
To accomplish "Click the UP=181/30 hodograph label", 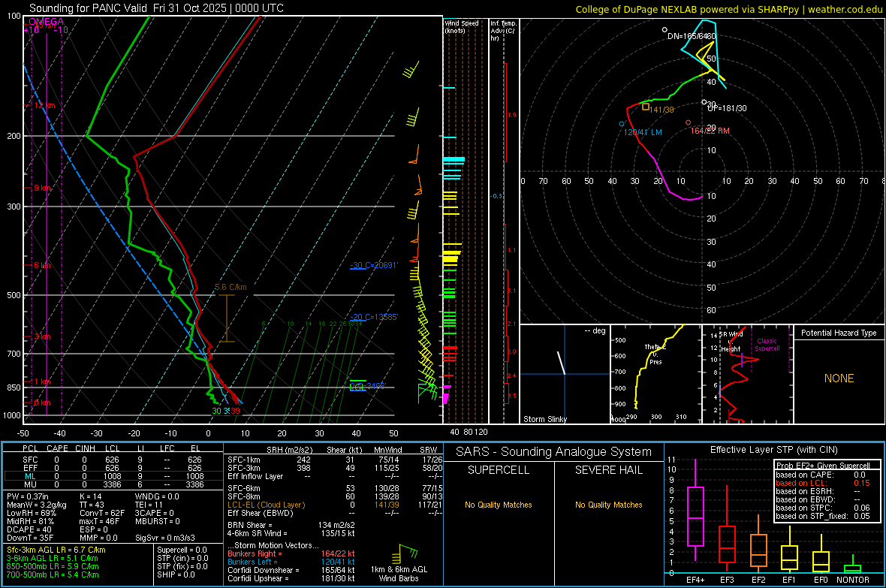I will click(727, 108).
